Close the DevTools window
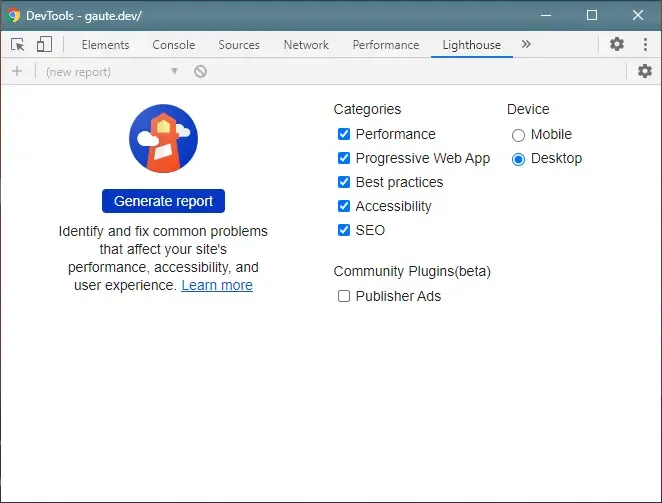The image size is (662, 503). click(638, 16)
